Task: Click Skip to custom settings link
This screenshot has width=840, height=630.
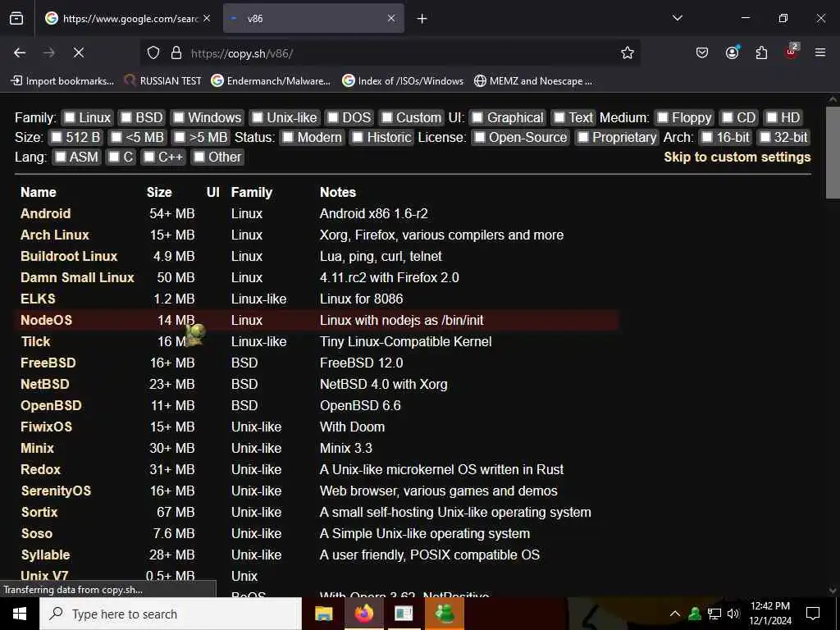Action: click(737, 157)
